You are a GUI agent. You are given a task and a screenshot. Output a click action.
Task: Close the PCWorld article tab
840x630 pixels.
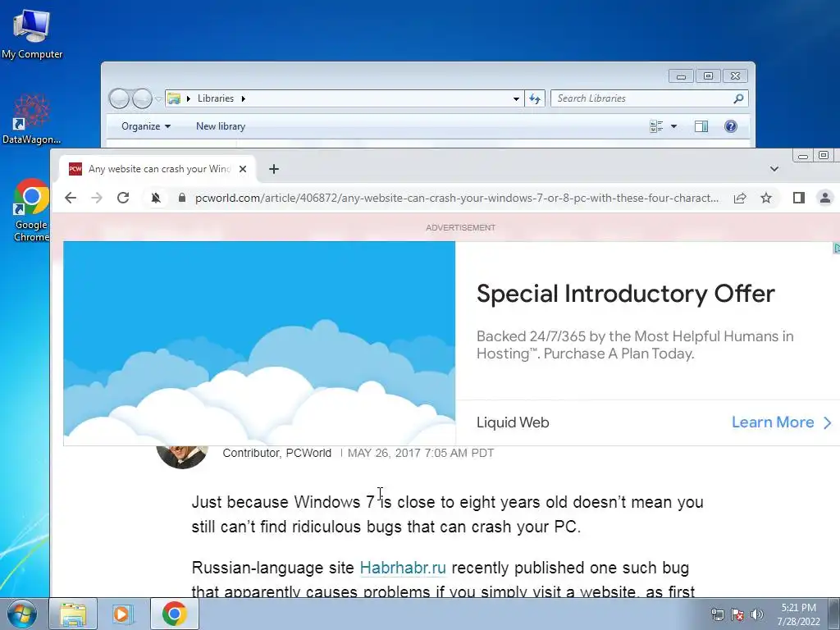point(243,169)
